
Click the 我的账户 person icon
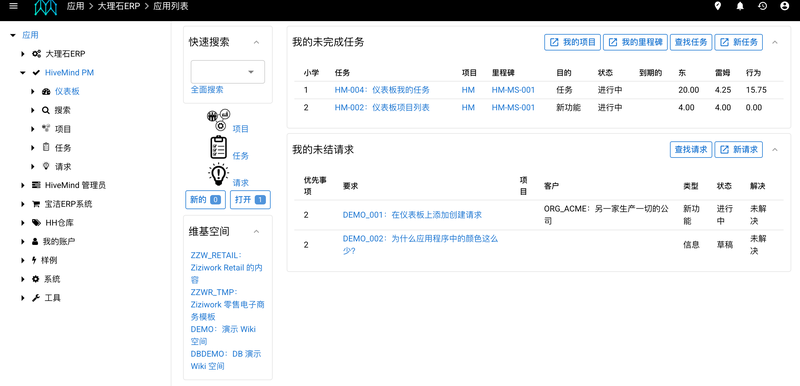(35, 241)
